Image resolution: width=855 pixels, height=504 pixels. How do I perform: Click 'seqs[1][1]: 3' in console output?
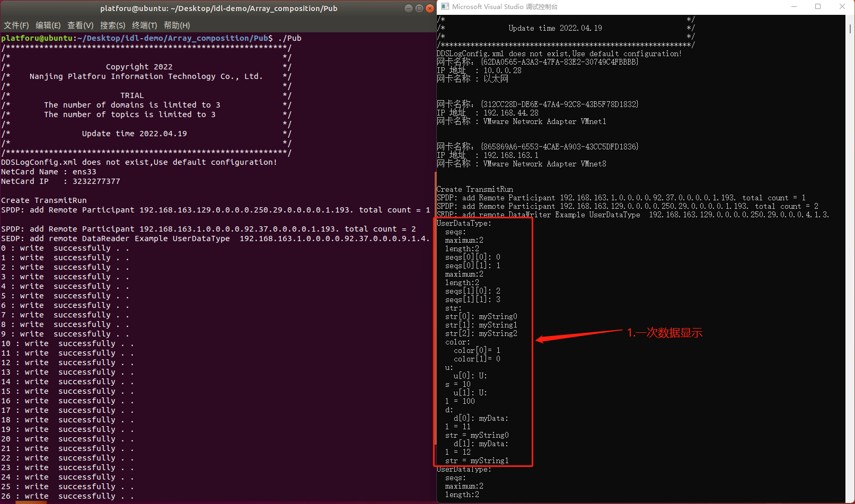coord(473,299)
